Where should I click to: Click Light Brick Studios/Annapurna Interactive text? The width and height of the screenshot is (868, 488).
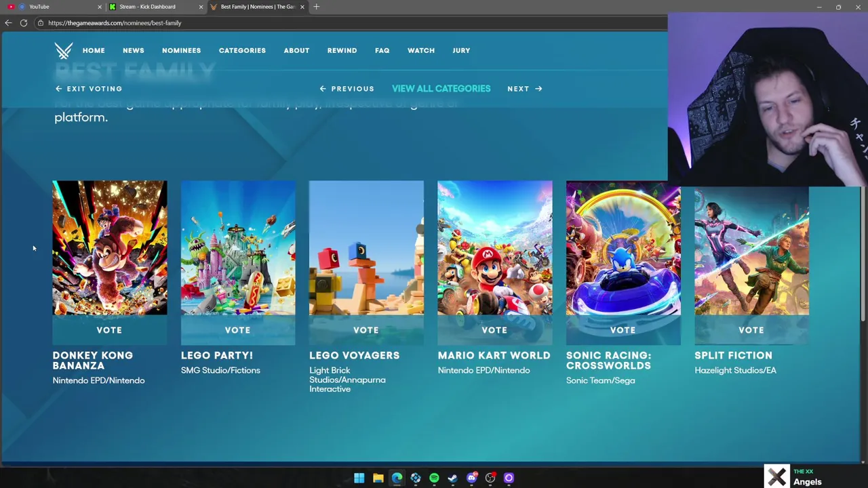pos(347,380)
